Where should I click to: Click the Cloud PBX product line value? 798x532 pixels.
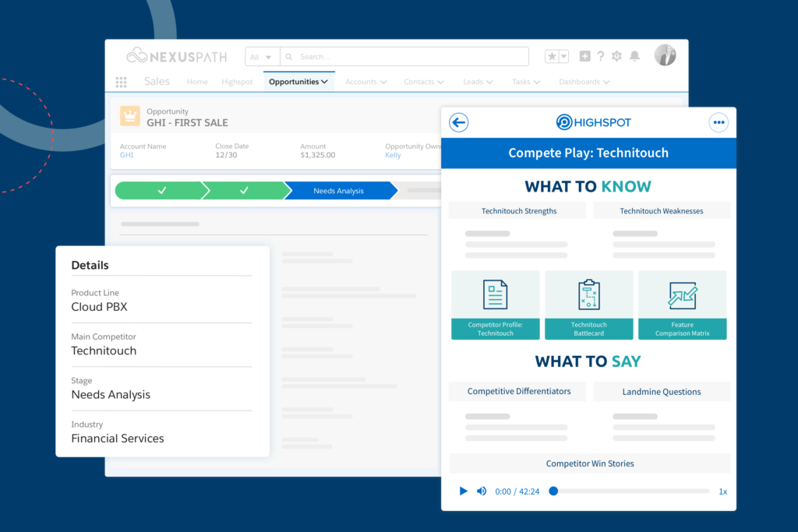[99, 307]
